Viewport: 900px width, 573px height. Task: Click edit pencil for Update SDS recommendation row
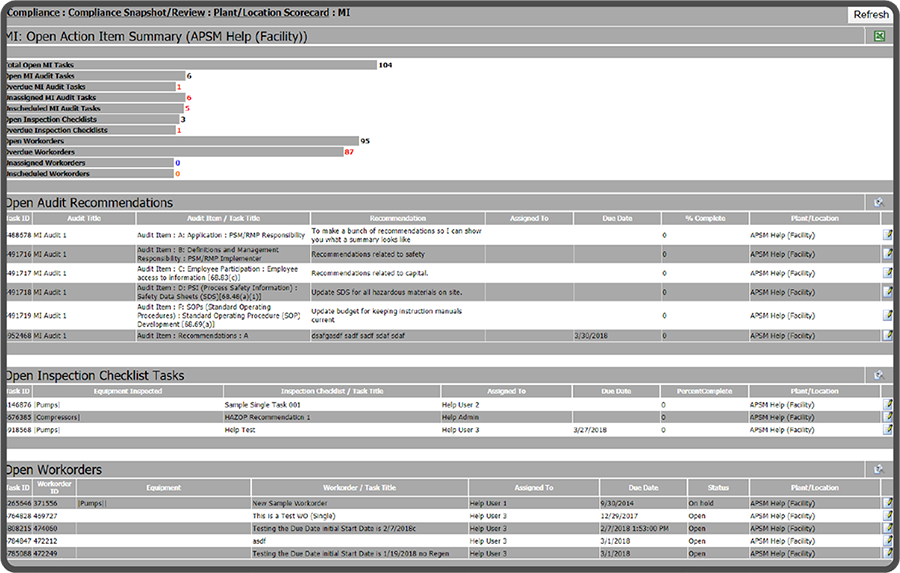pos(887,292)
